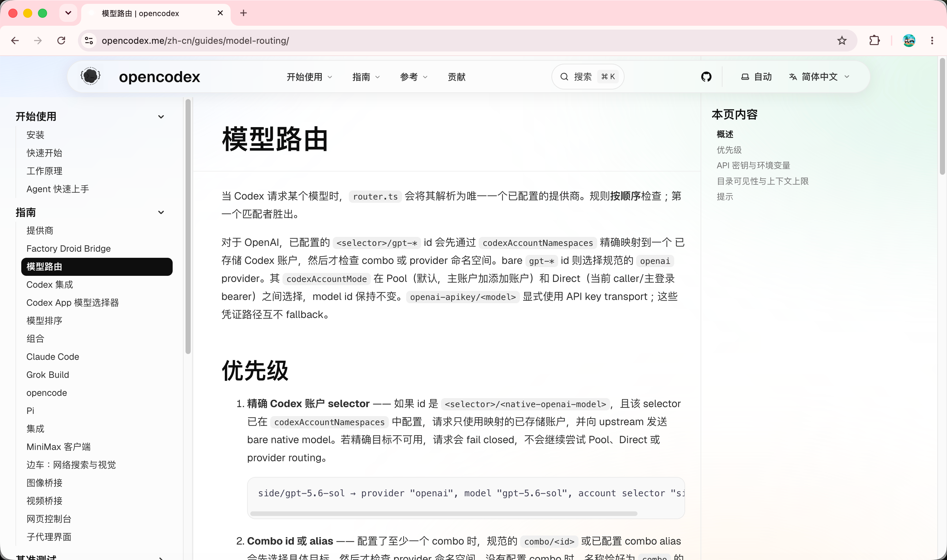The height and width of the screenshot is (560, 947).
Task: View site information icon in address bar
Action: 89,40
